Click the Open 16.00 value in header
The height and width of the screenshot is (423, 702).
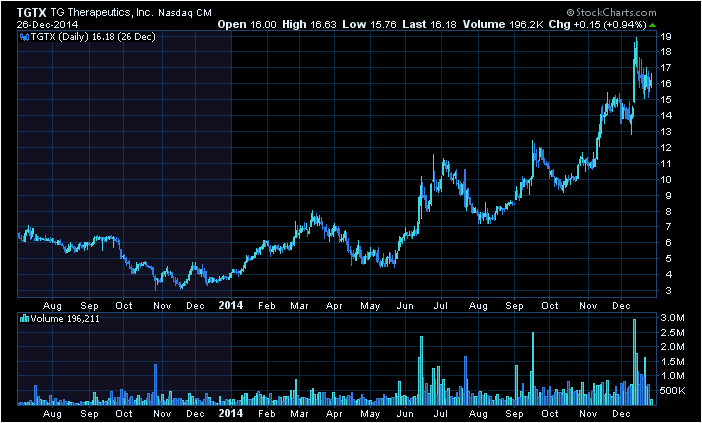click(x=247, y=25)
